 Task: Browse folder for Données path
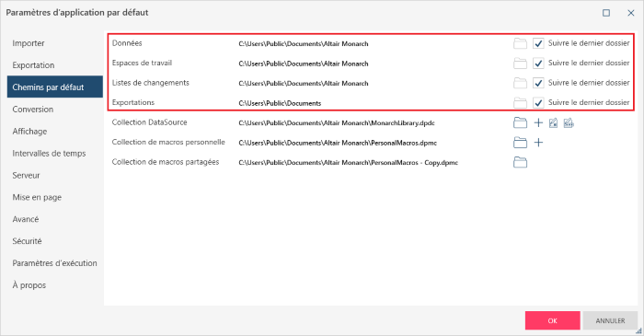click(x=520, y=43)
